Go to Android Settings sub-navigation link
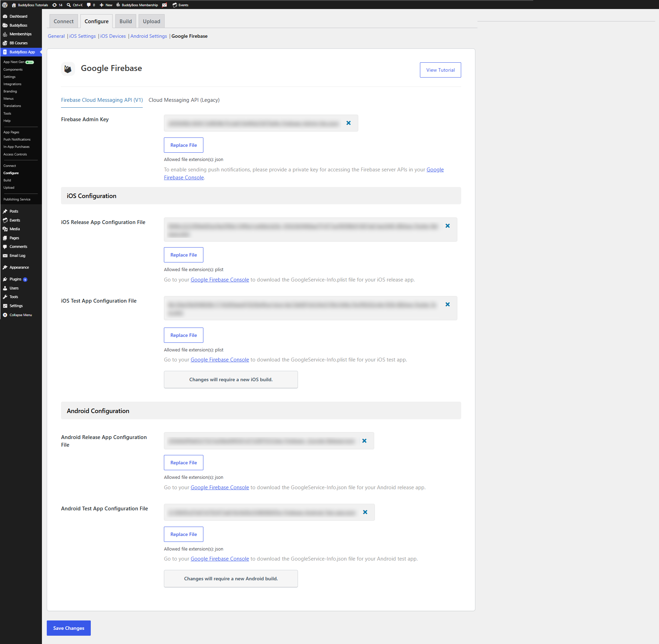Viewport: 659px width, 644px height. [149, 36]
